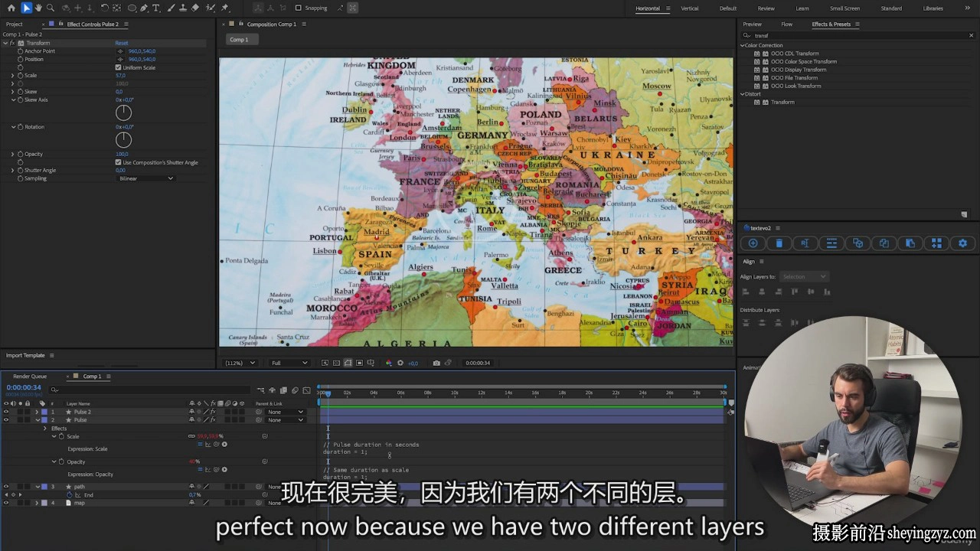Click the Opacity expression play language menu icon
The height and width of the screenshot is (551, 980).
click(x=224, y=469)
